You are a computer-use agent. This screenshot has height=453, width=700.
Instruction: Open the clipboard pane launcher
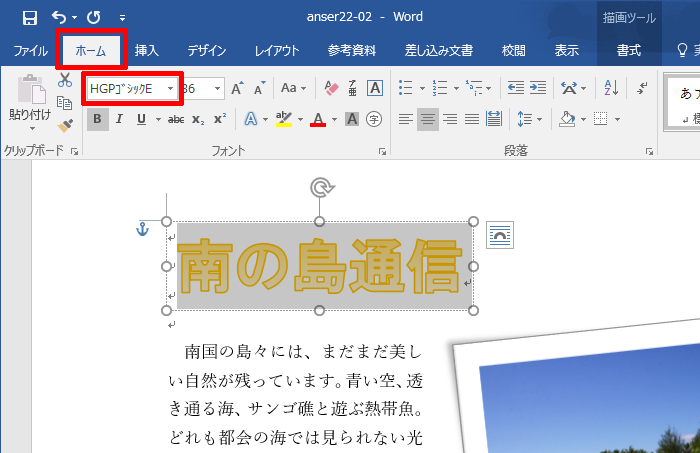point(75,152)
